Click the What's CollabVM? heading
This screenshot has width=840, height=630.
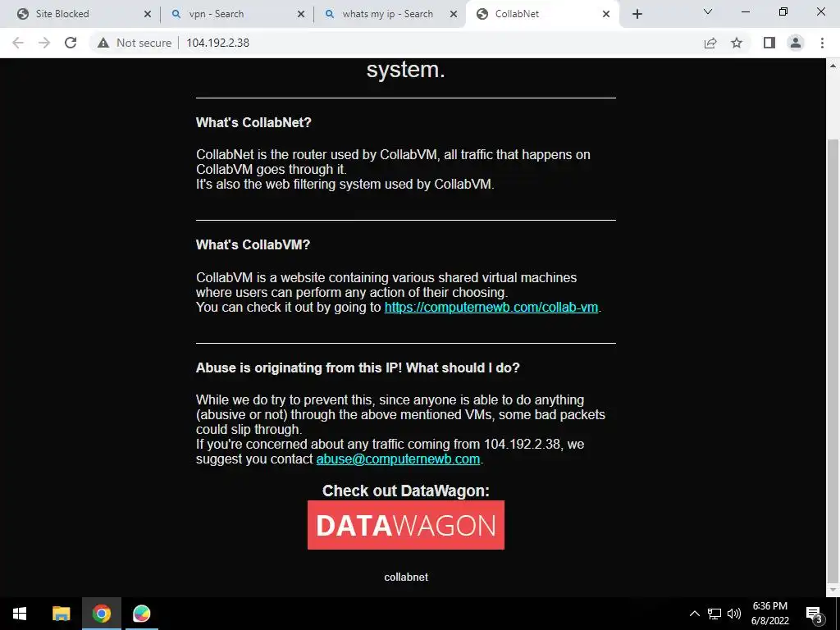[253, 244]
